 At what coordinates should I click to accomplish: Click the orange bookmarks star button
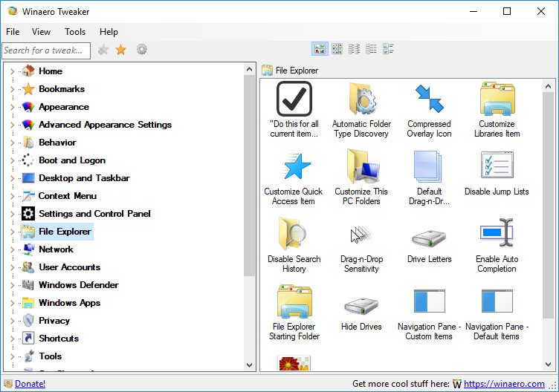[121, 50]
